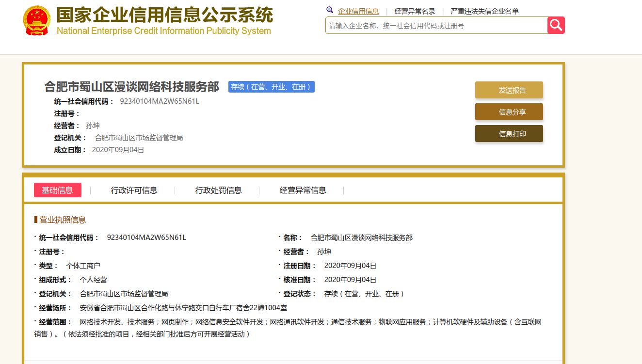Image resolution: width=642 pixels, height=364 pixels.
Task: Click the 成立日期 field label
Action: 70,150
